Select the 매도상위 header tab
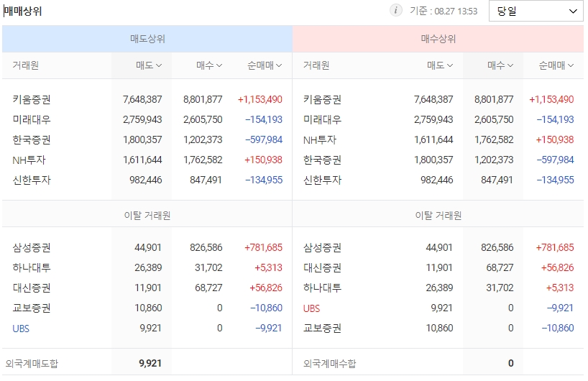 (147, 39)
